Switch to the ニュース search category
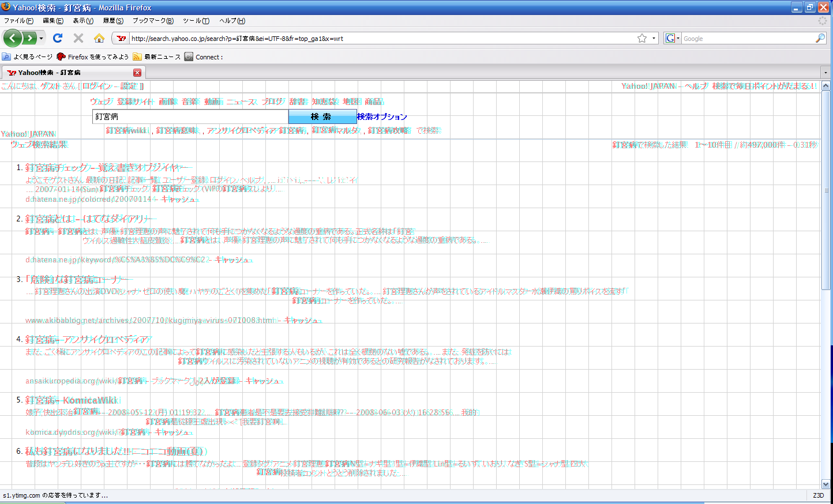 pos(241,101)
